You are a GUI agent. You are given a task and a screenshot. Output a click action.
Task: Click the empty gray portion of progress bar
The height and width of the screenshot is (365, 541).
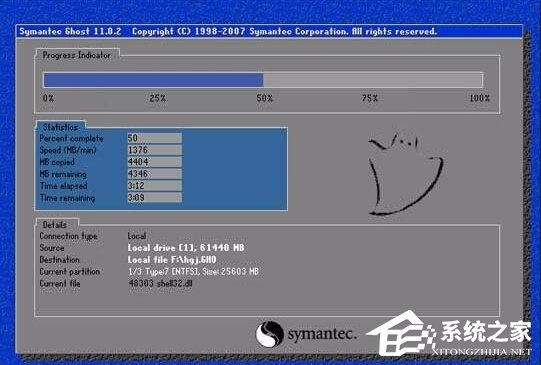pyautogui.click(x=373, y=80)
